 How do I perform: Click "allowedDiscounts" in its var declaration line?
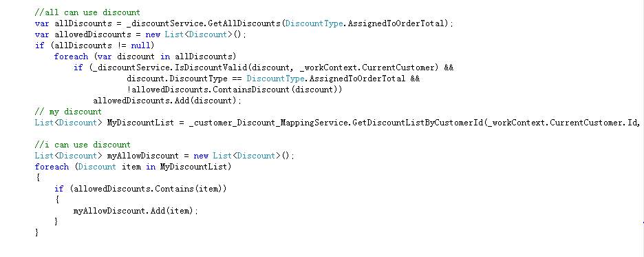coord(93,34)
